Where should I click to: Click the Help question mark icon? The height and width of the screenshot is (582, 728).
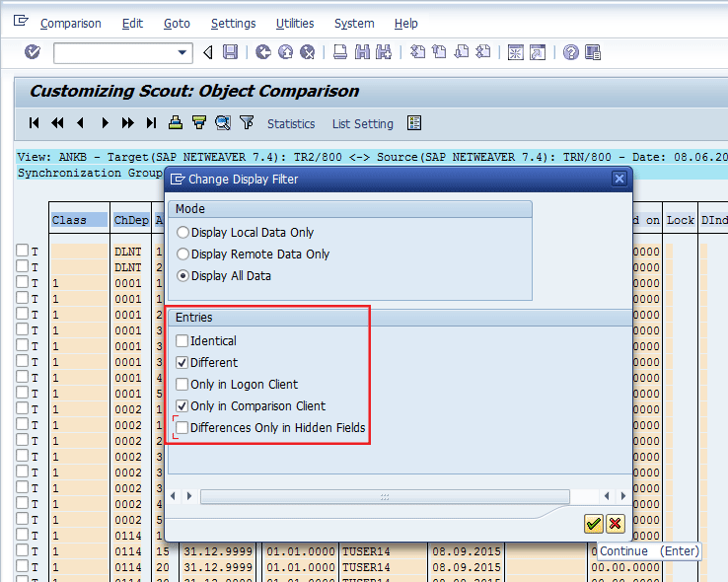coord(570,52)
